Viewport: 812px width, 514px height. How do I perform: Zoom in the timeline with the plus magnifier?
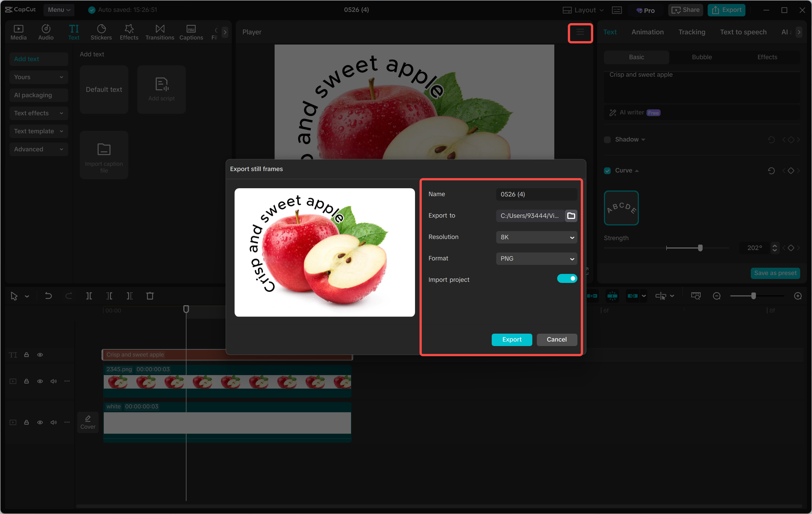pyautogui.click(x=798, y=296)
